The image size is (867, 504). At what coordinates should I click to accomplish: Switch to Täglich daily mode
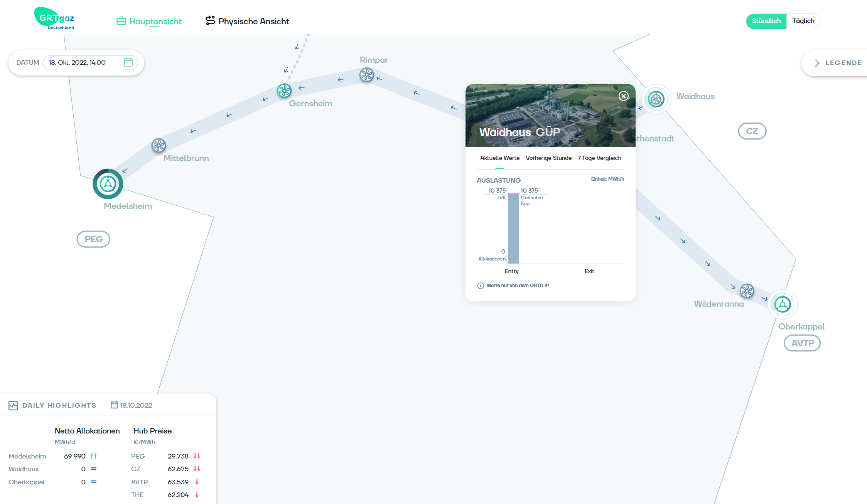803,21
